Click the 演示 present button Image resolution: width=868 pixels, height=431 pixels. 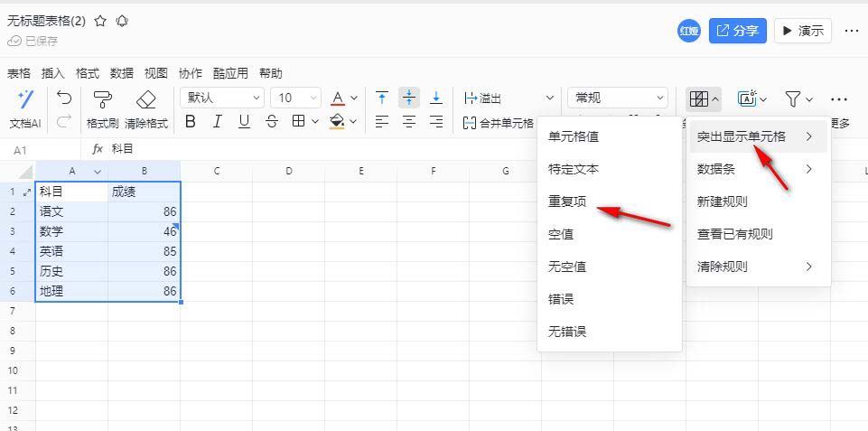(x=802, y=31)
